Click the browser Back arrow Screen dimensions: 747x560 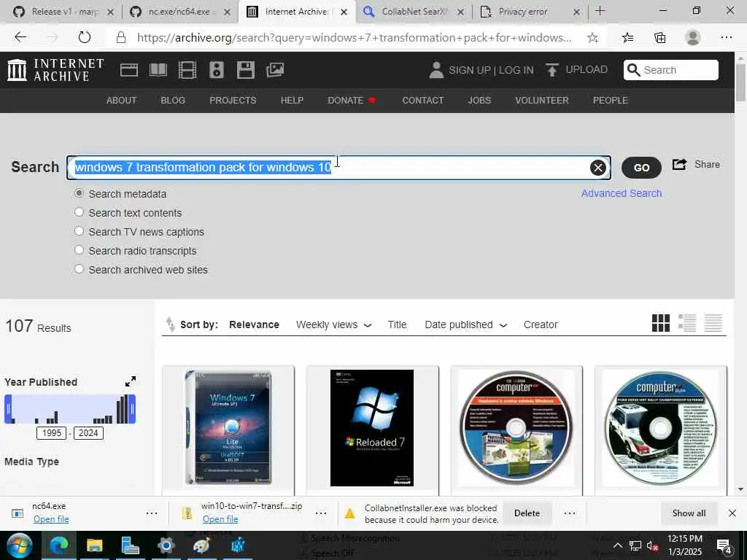coord(20,37)
